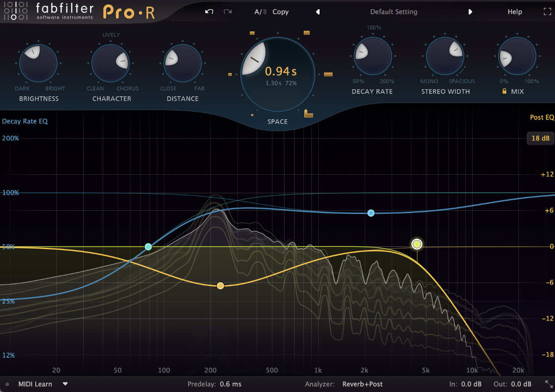Click the DECAY RATE label
Viewport: 555px width, 392px height.
pos(372,92)
